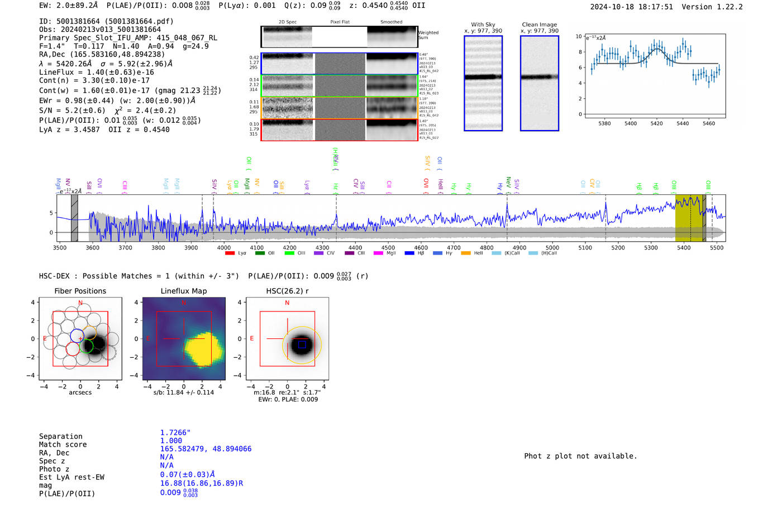Screen dimensions: 782x532
Task: Select the CIV purple legend swatch
Action: [319, 253]
